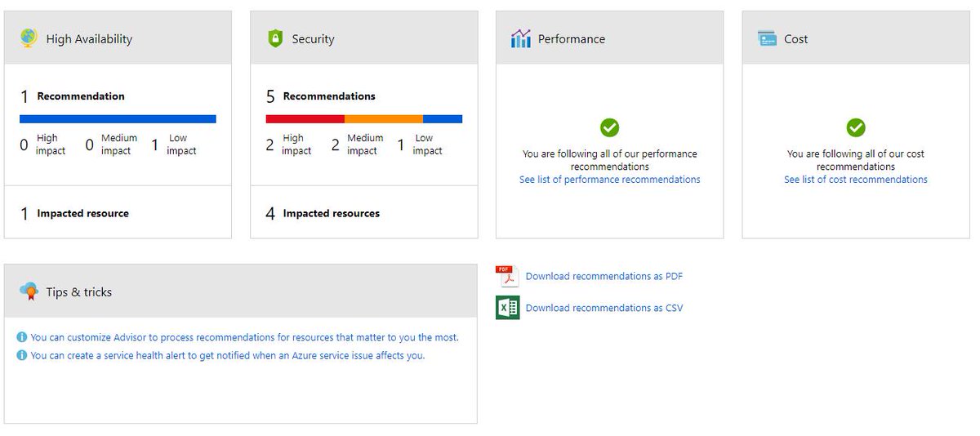This screenshot has height=436, width=980.
Task: Click '1 Impacted resource' in High Availability
Action: point(74,214)
